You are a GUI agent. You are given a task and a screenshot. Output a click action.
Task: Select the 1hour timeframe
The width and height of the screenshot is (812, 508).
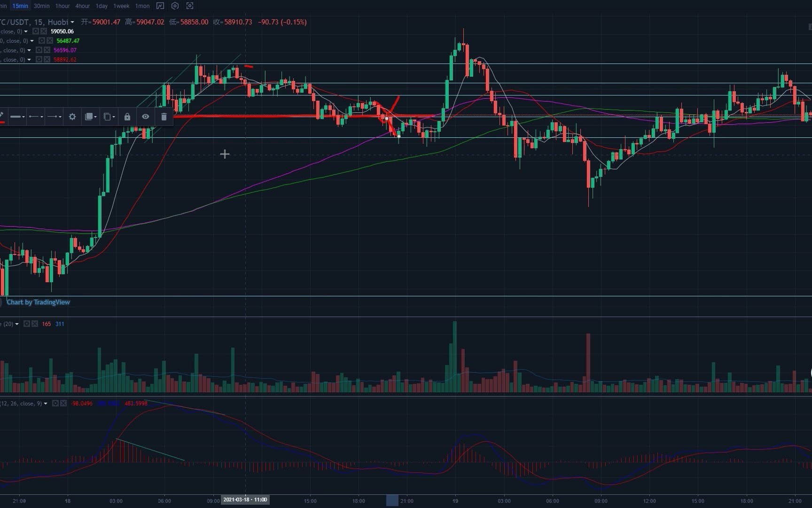pos(62,6)
